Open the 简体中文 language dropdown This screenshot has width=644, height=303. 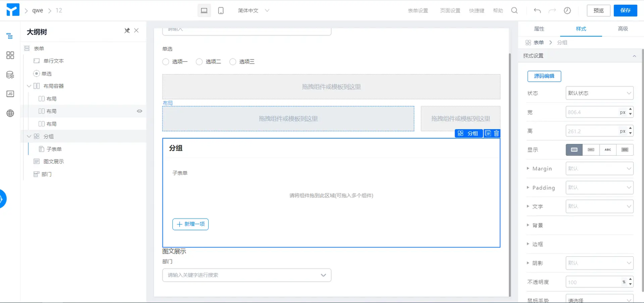coord(253,10)
